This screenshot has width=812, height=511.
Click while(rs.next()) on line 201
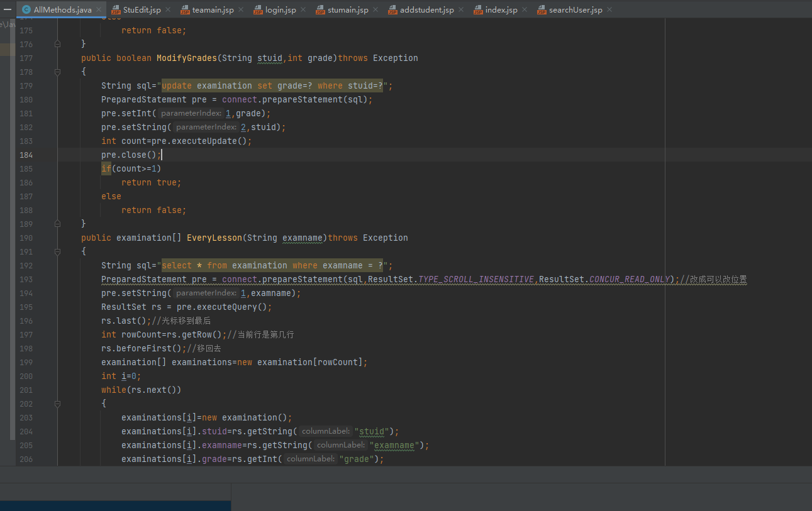click(x=142, y=390)
